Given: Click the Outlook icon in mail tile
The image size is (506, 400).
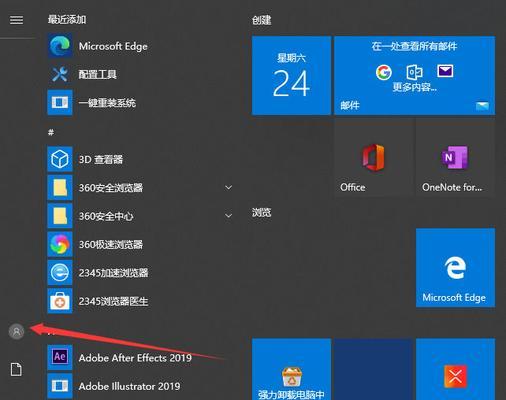Looking at the screenshot, I should (414, 72).
